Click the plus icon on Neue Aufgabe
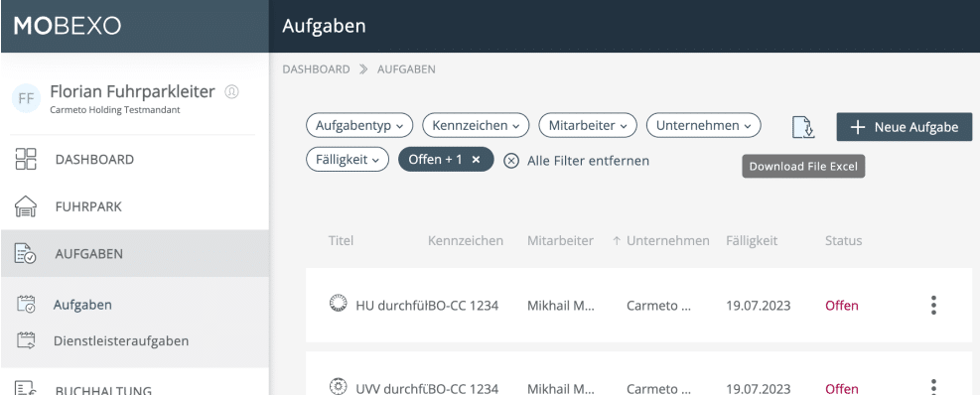This screenshot has width=980, height=395. (x=858, y=127)
